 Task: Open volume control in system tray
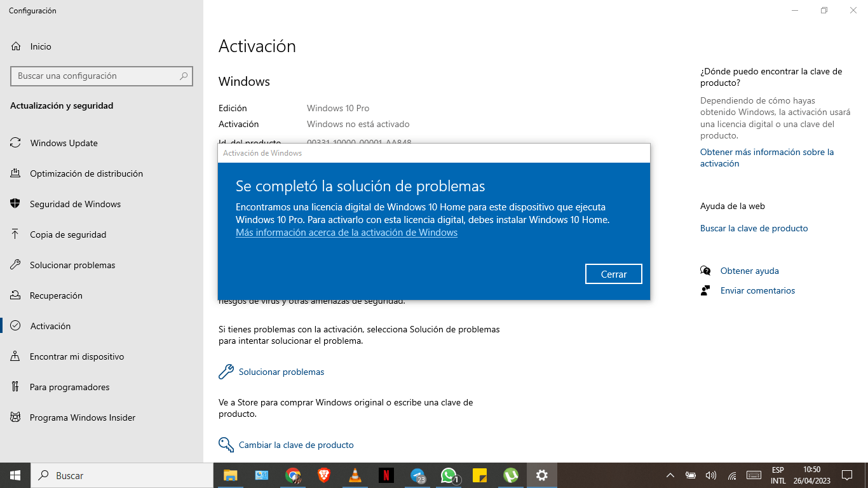(711, 475)
